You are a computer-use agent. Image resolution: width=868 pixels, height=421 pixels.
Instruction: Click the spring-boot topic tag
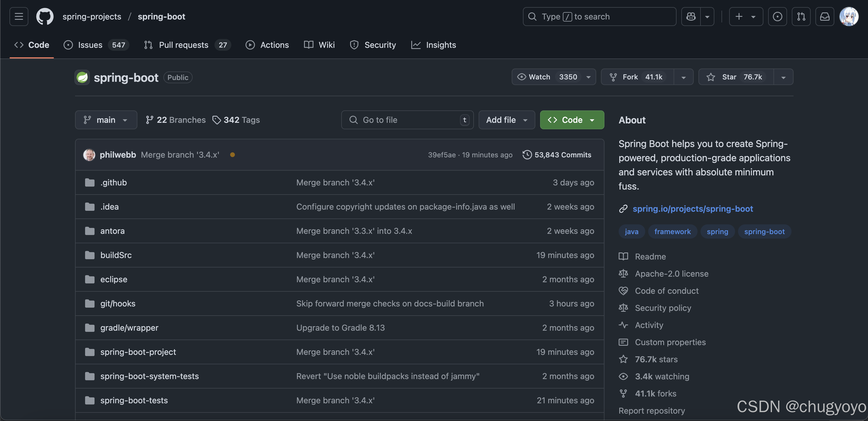(x=764, y=232)
